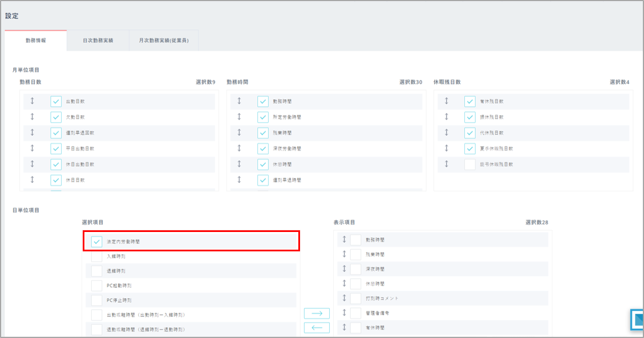Click the sort handle for 有休残日数
This screenshot has width=644, height=338.
[x=447, y=101]
